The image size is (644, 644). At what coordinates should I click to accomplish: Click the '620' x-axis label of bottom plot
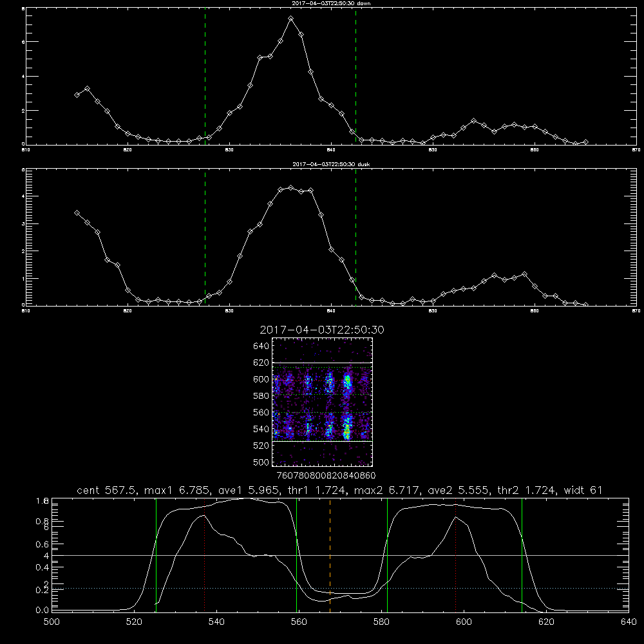tap(546, 622)
